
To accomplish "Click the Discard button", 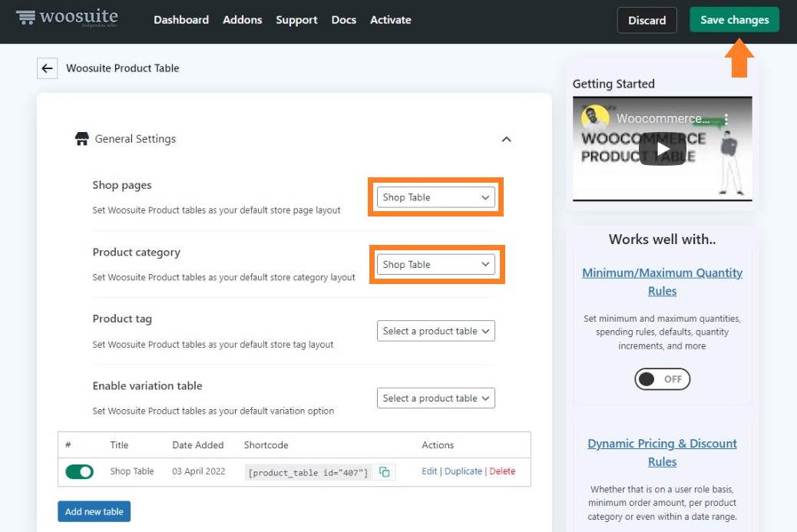I will [647, 20].
